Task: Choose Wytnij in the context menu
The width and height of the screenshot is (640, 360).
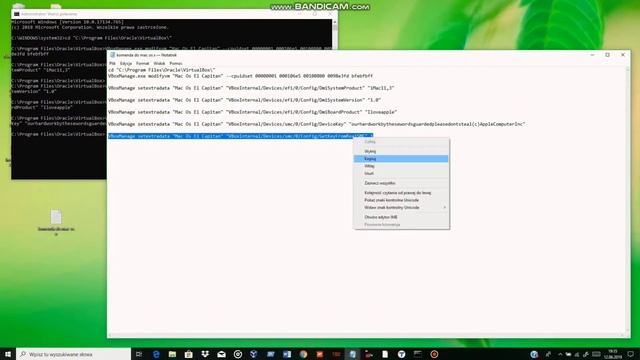Action: coord(401,151)
